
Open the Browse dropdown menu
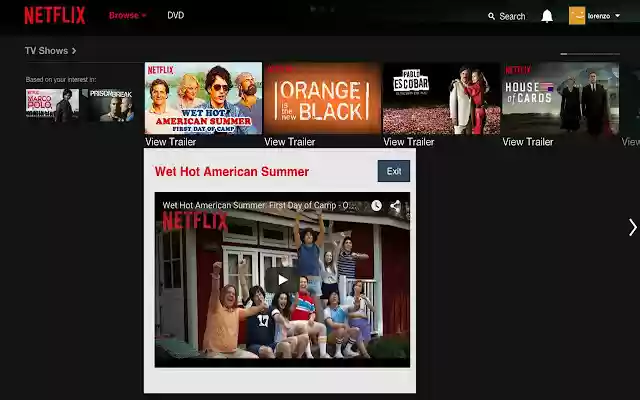[127, 16]
